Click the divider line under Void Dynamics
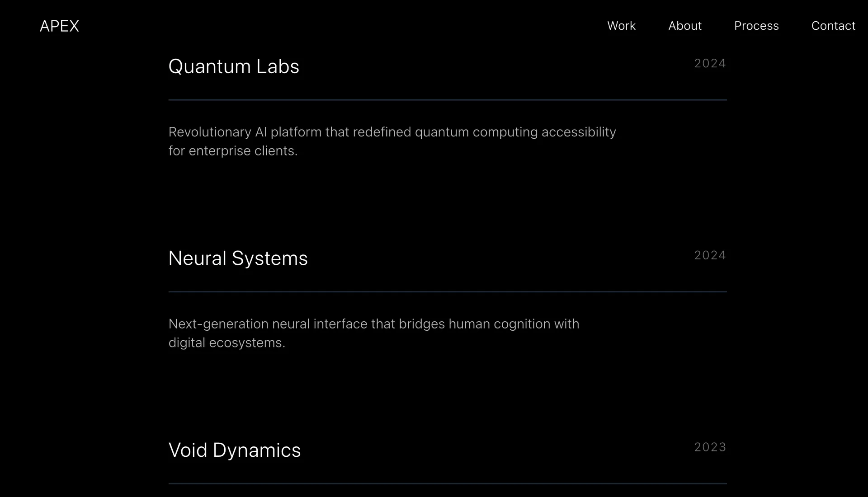 coord(448,484)
